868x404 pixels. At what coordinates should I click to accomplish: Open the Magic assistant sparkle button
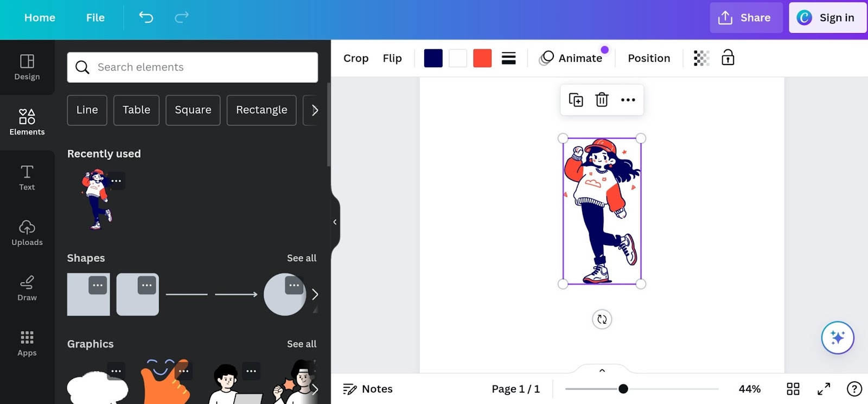click(838, 338)
